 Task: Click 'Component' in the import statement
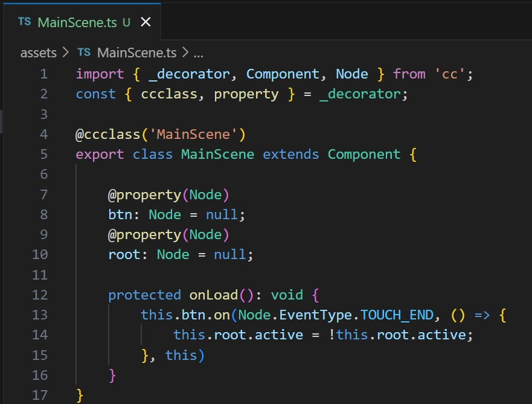[283, 74]
